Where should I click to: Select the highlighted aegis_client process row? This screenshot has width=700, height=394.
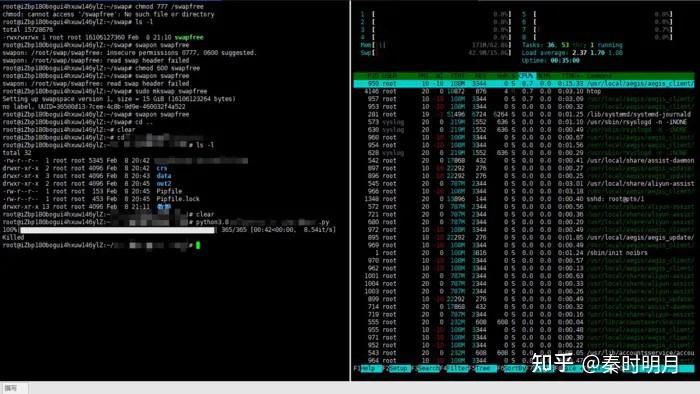pyautogui.click(x=524, y=83)
